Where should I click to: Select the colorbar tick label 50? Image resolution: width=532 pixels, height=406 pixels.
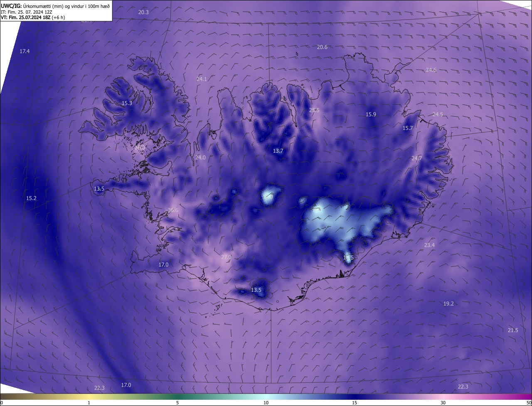pos(529,403)
